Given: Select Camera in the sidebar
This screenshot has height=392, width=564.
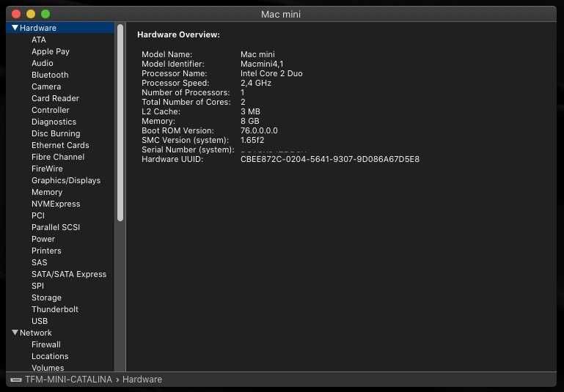Looking at the screenshot, I should click(46, 86).
